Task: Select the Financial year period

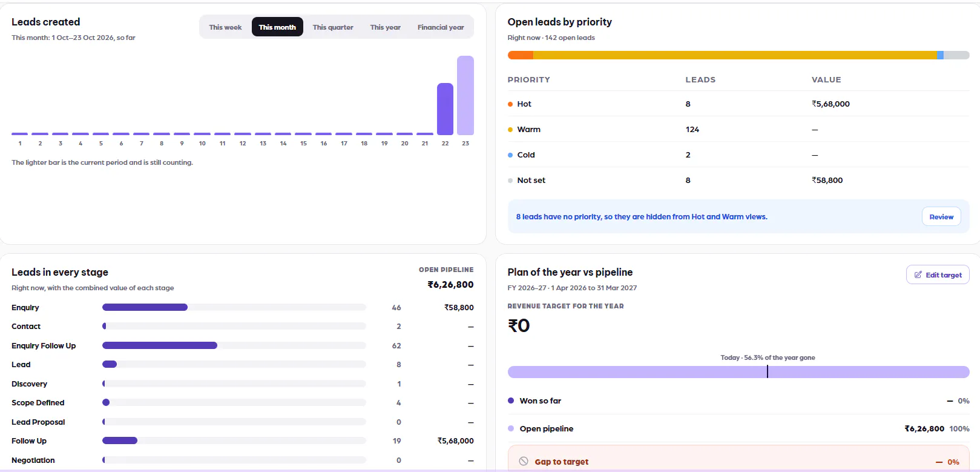Action: click(x=441, y=27)
